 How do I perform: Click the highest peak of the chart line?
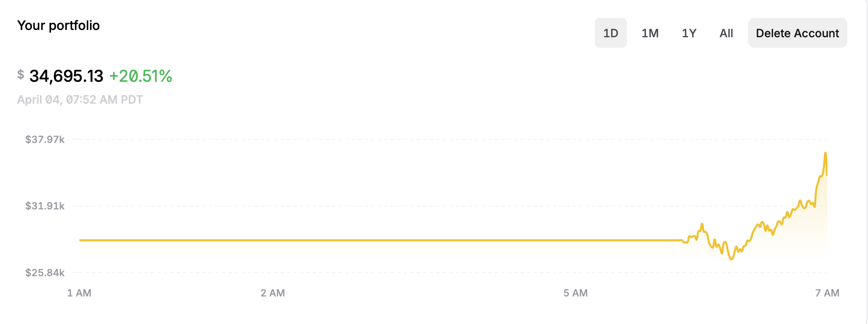(825, 153)
